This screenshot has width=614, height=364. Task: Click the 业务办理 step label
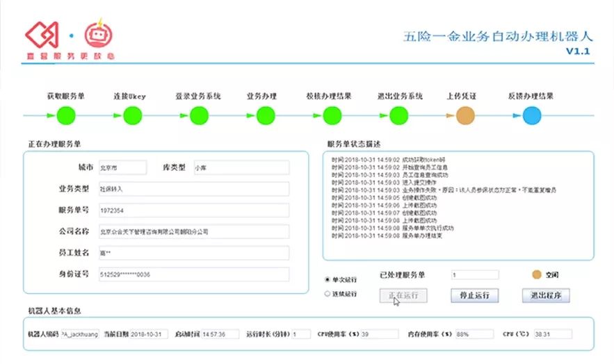[261, 96]
